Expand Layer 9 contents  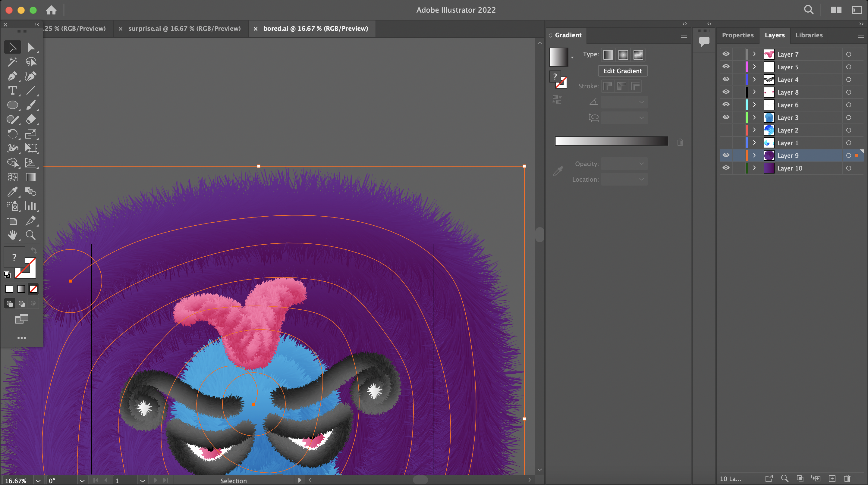pos(754,155)
